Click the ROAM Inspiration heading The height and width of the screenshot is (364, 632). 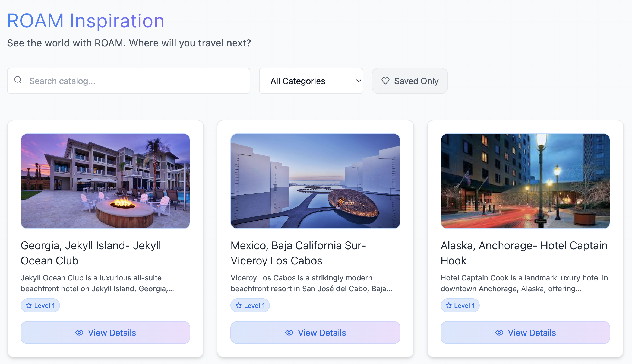[86, 20]
